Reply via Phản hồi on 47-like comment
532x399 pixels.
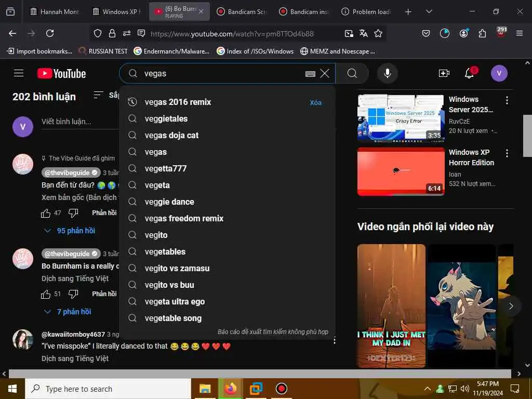tap(104, 212)
